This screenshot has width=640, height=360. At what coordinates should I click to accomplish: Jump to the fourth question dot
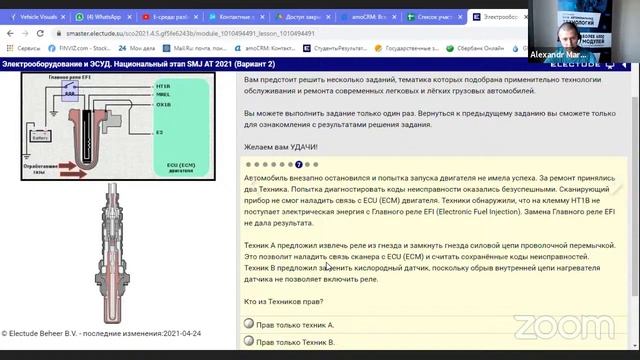(273, 164)
